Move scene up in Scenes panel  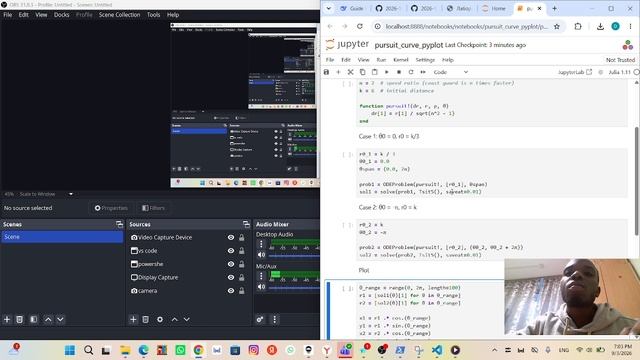click(x=48, y=319)
